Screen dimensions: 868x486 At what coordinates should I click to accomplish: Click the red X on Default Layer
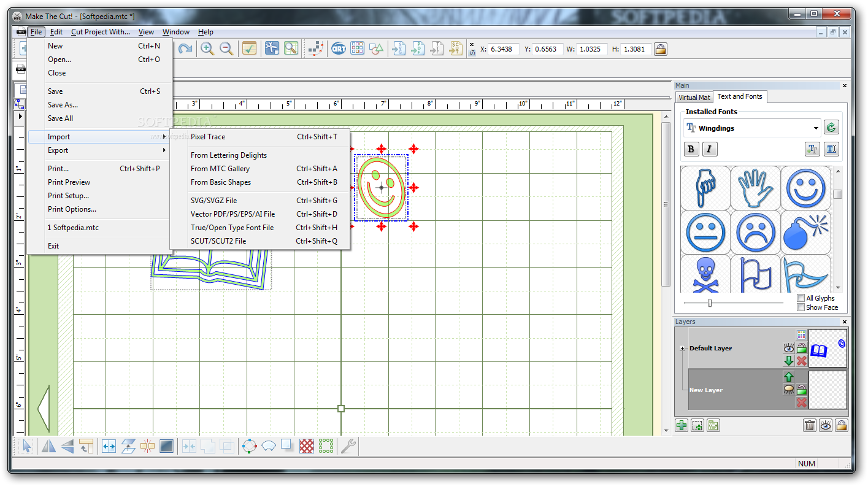coord(801,361)
